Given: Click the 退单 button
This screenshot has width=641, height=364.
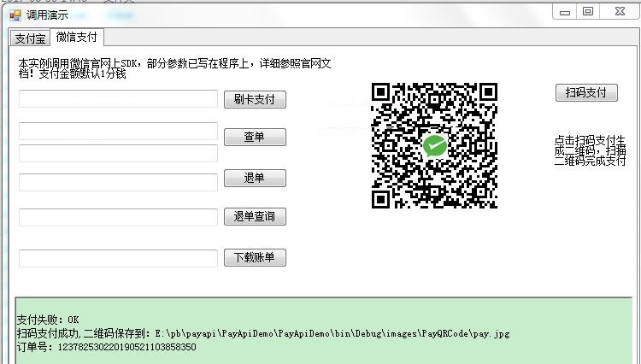Looking at the screenshot, I should (255, 178).
